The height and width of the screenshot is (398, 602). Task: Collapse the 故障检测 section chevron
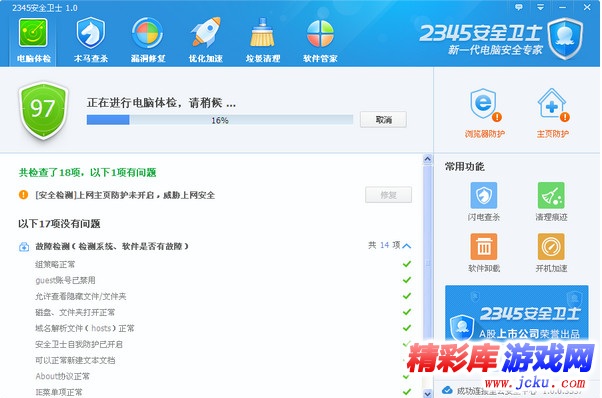point(407,246)
